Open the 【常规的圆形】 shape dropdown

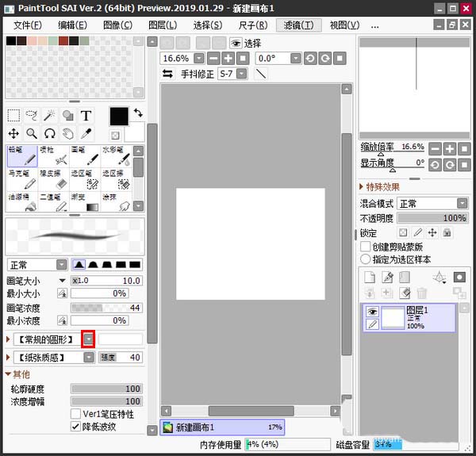click(88, 339)
